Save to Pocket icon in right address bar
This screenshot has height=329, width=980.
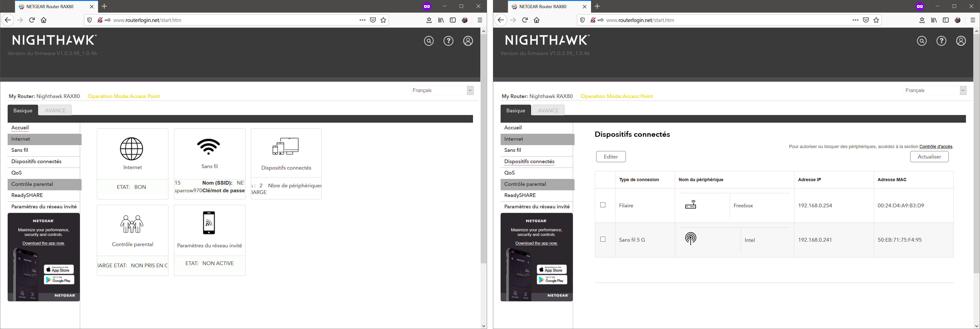(x=866, y=20)
